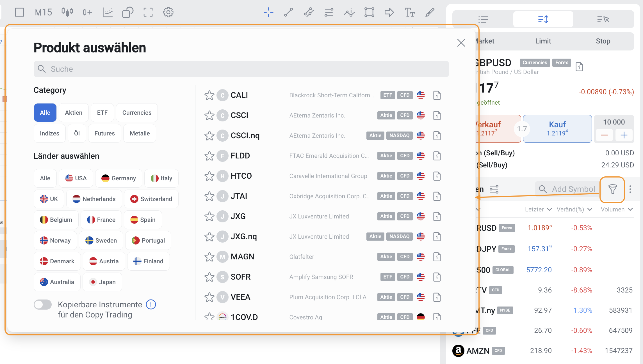This screenshot has height=364, width=643.
Task: Select the crosshair cursor tool
Action: (x=268, y=12)
